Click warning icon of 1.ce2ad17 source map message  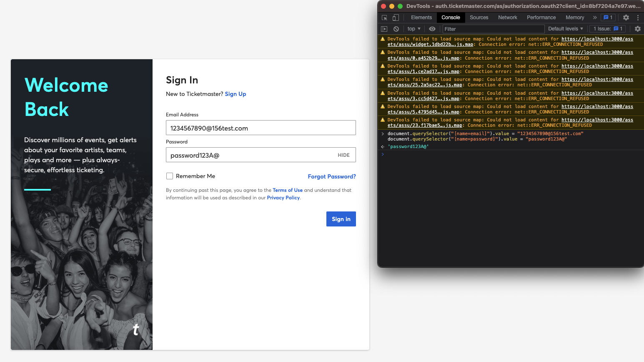(x=383, y=66)
